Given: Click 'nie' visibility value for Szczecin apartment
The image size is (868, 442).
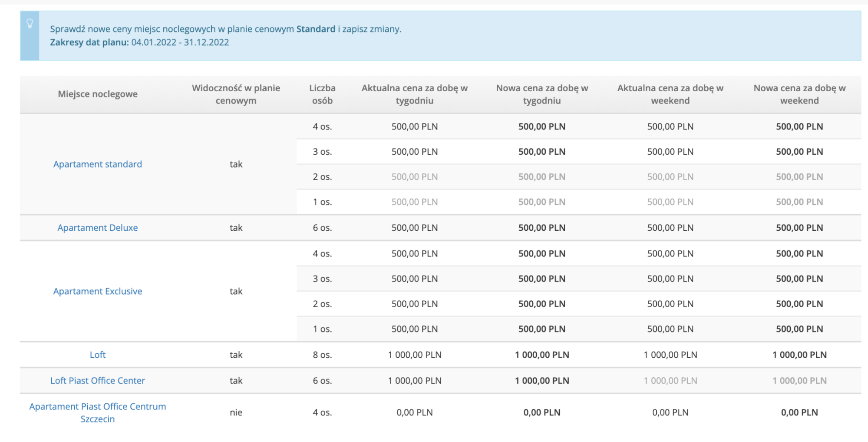Looking at the screenshot, I should pyautogui.click(x=236, y=412).
